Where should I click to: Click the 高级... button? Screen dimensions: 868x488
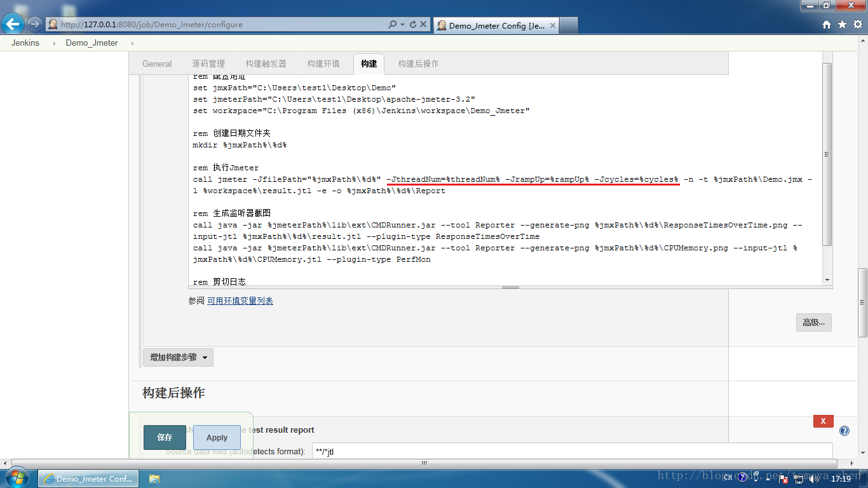(813, 322)
